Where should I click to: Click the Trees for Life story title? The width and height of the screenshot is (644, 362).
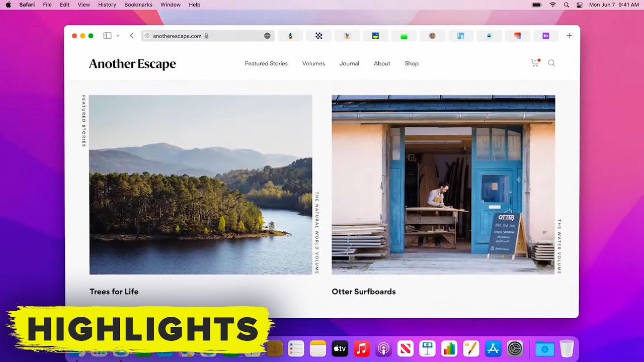(x=114, y=292)
